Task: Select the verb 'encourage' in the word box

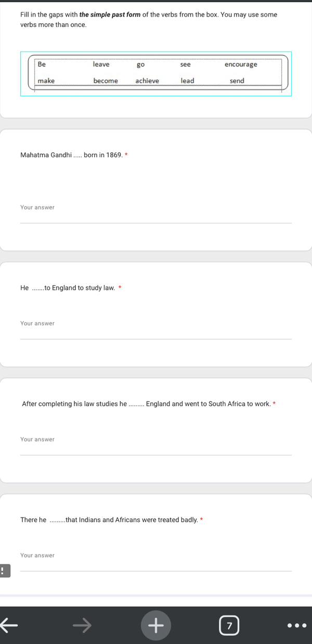Action: click(241, 64)
